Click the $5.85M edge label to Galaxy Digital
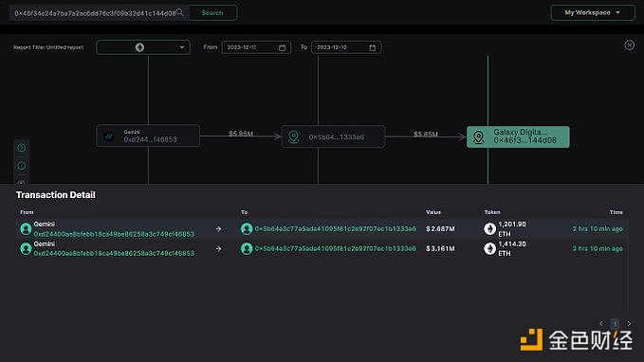The width and height of the screenshot is (644, 362). tap(426, 134)
